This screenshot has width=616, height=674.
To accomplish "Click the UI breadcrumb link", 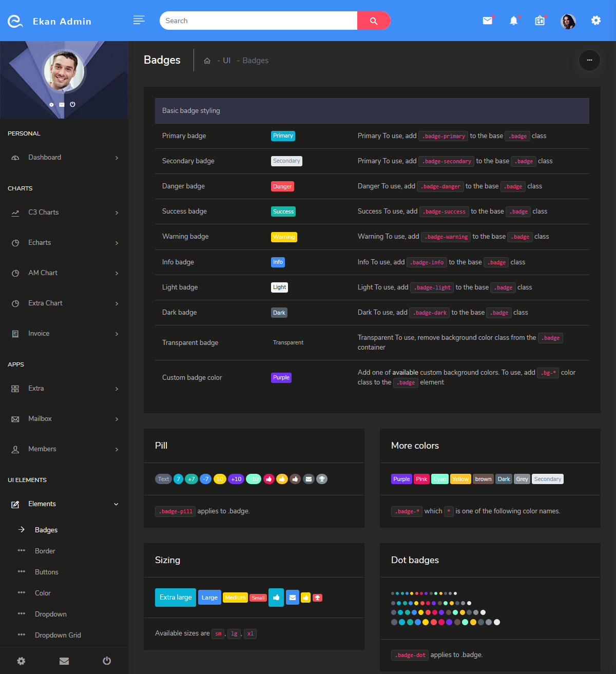I will pyautogui.click(x=226, y=60).
